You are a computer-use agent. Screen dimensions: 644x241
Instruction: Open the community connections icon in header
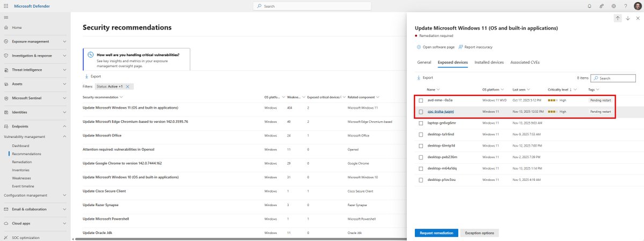point(602,6)
